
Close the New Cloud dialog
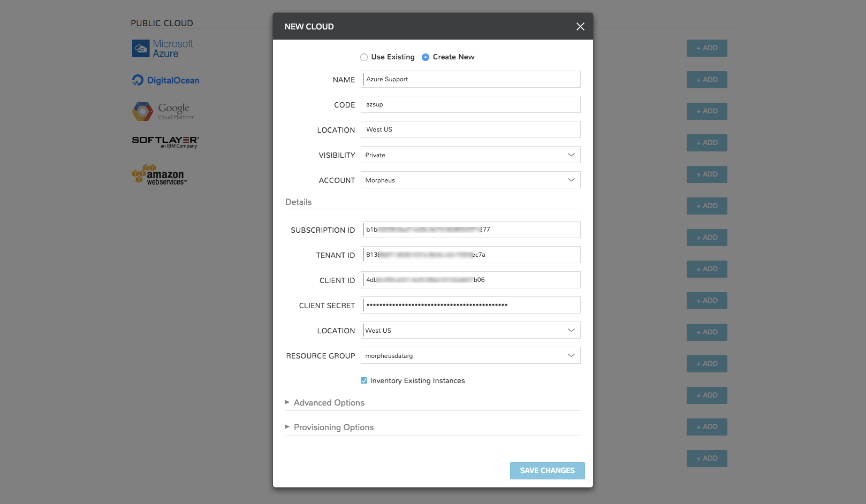pyautogui.click(x=580, y=27)
